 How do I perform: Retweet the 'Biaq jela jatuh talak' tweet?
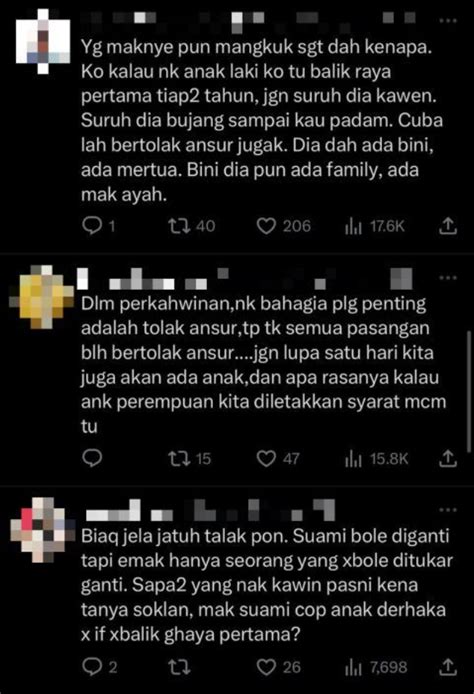179,667
